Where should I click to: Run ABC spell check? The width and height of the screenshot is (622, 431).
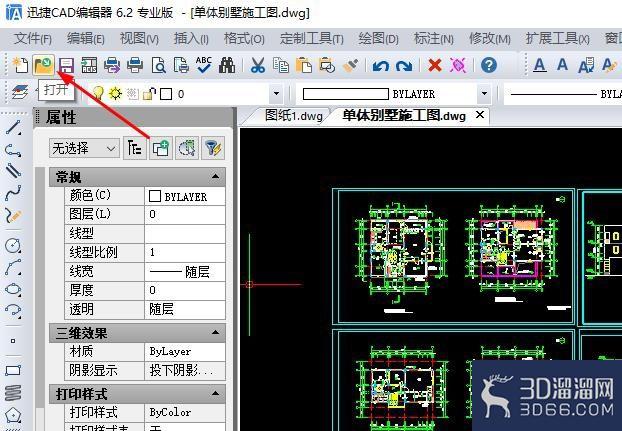tap(204, 65)
